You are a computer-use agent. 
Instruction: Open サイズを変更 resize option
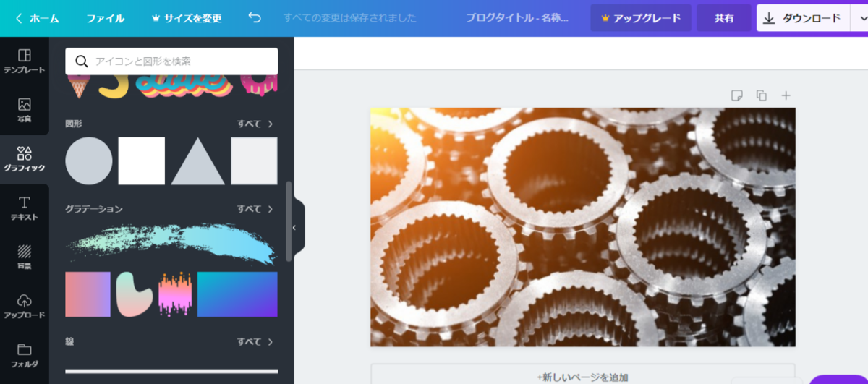(187, 18)
